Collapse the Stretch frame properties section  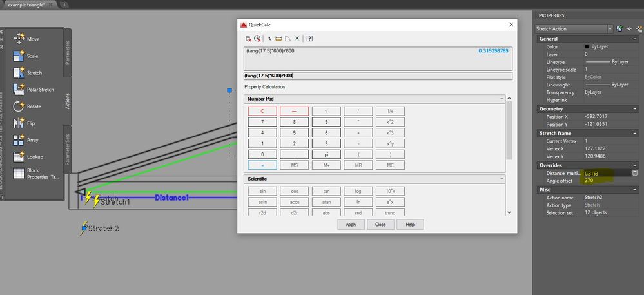click(x=635, y=134)
